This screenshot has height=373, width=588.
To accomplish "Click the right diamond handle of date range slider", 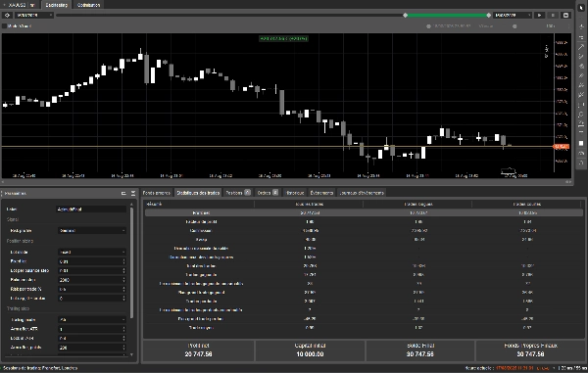I will click(x=489, y=15).
